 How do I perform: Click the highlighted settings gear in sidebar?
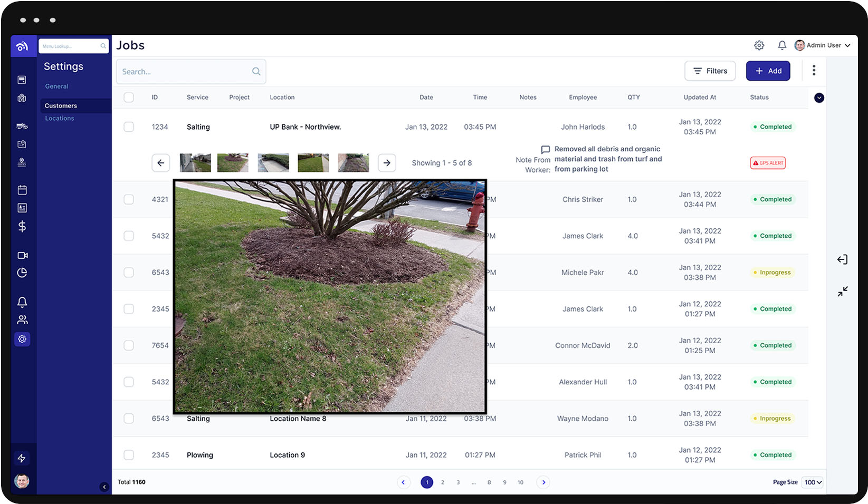[22, 339]
